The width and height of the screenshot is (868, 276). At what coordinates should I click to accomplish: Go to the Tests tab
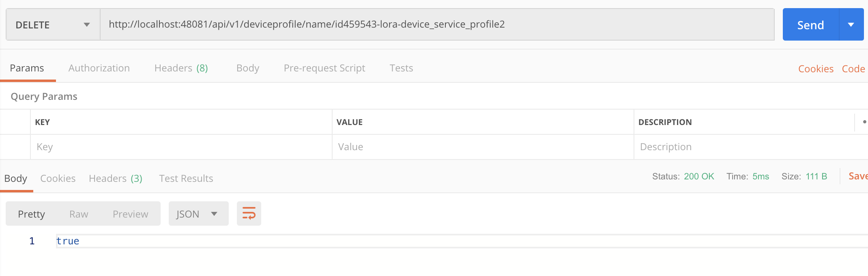[x=401, y=68]
